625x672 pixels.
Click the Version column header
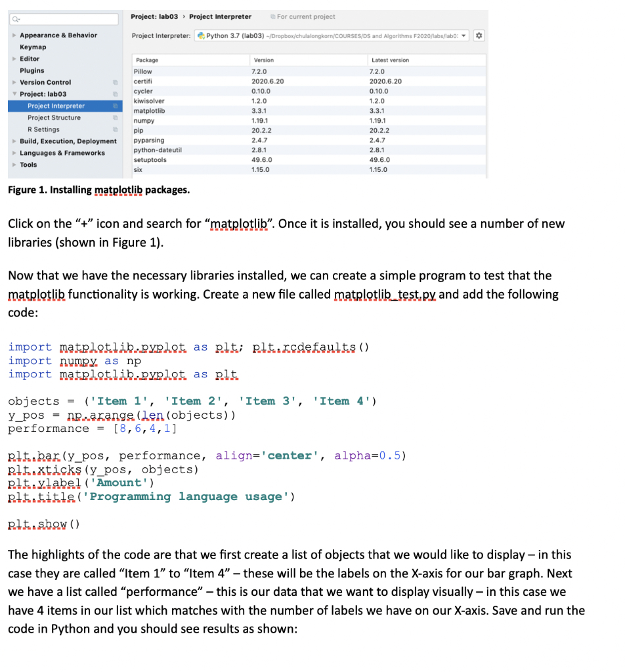click(308, 60)
